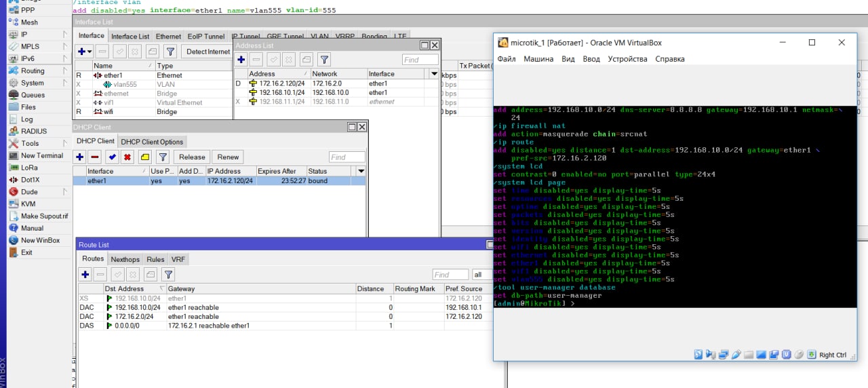This screenshot has width=868, height=388.
Task: Click the VirtualBox mouse integration status icon
Action: pos(800,355)
